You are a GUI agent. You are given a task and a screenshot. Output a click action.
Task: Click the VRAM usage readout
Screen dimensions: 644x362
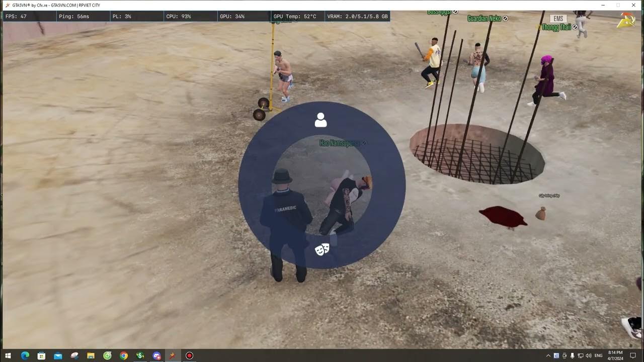[x=358, y=17]
